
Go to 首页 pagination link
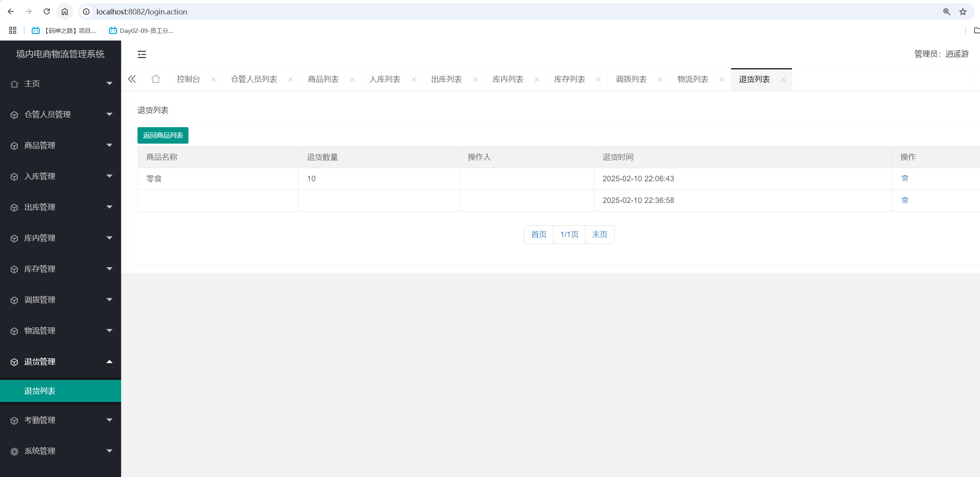point(539,234)
